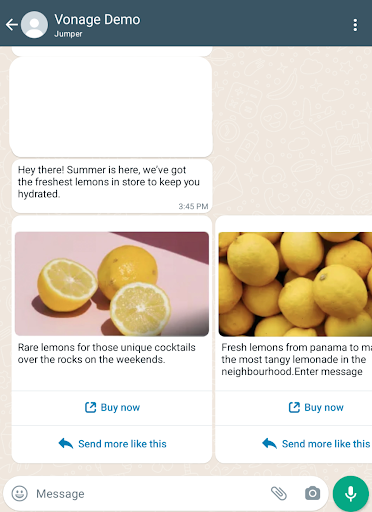The height and width of the screenshot is (512, 372).
Task: Open the three-dot options menu
Action: coord(355,25)
